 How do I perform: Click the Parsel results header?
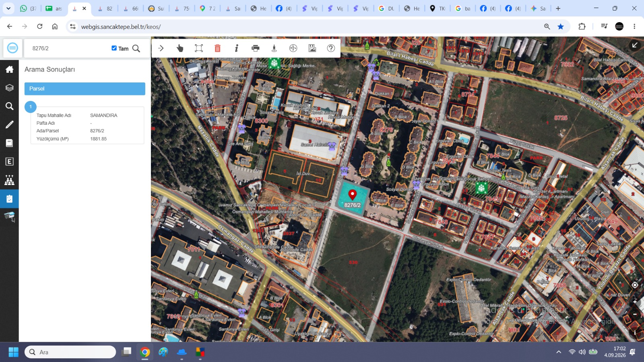[85, 89]
